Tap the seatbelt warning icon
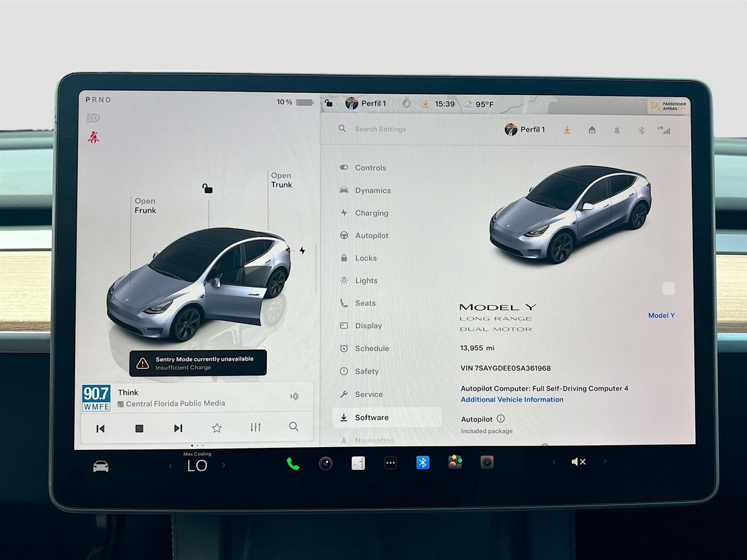Screen dimensions: 747x560 coord(93,137)
